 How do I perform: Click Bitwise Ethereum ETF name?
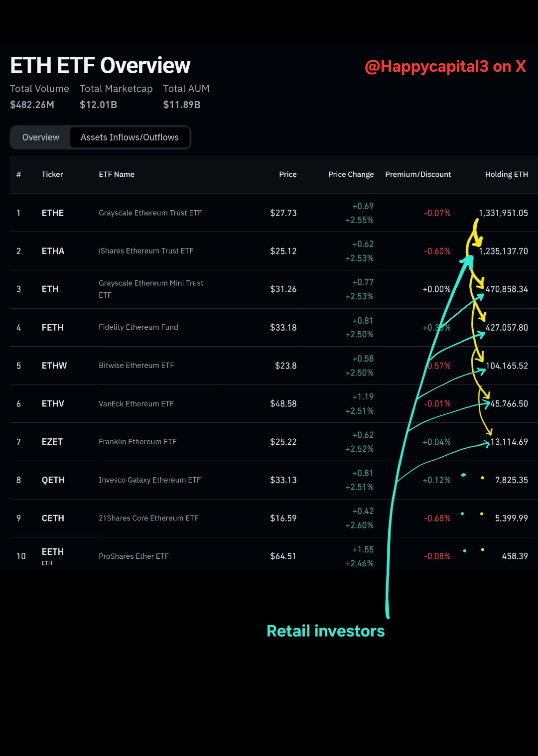pyautogui.click(x=136, y=366)
